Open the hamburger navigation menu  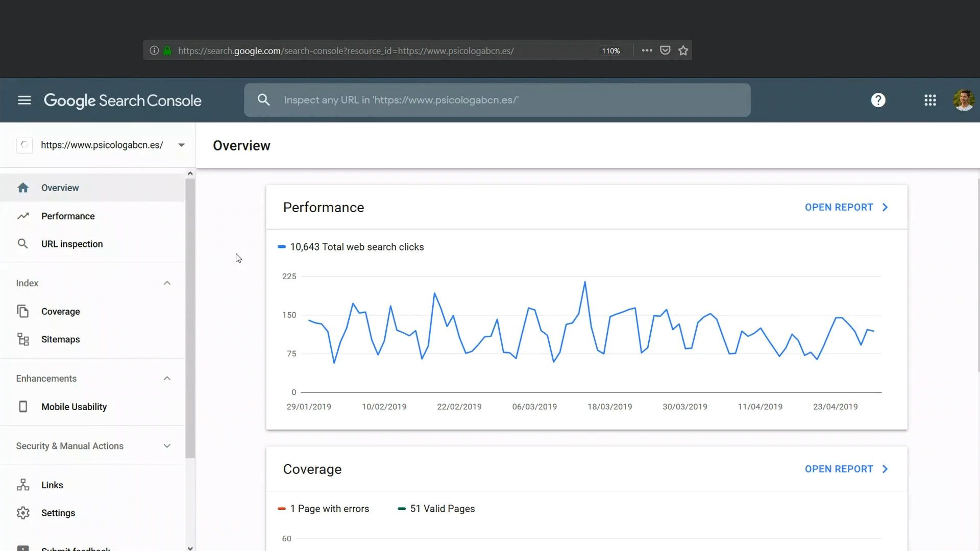(24, 100)
